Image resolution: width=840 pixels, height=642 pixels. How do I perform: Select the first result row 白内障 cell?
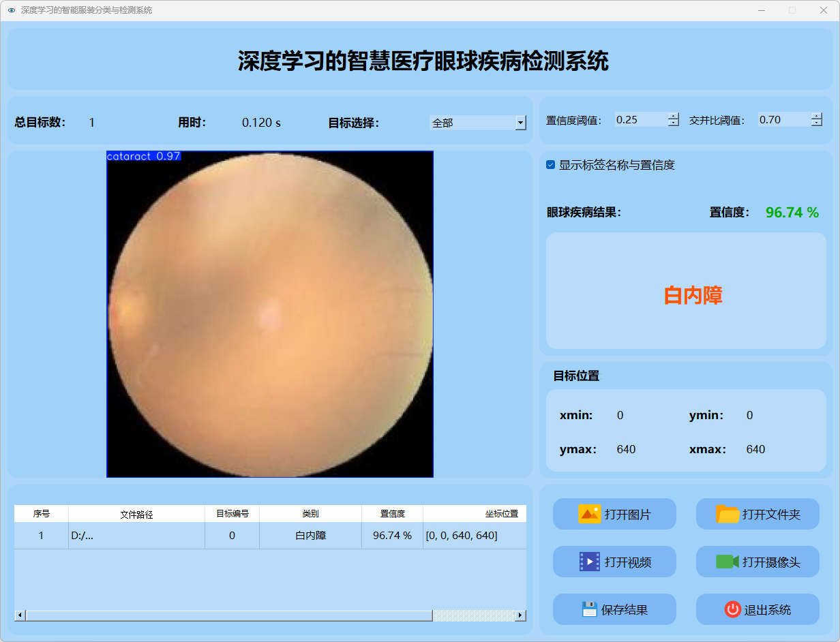310,536
